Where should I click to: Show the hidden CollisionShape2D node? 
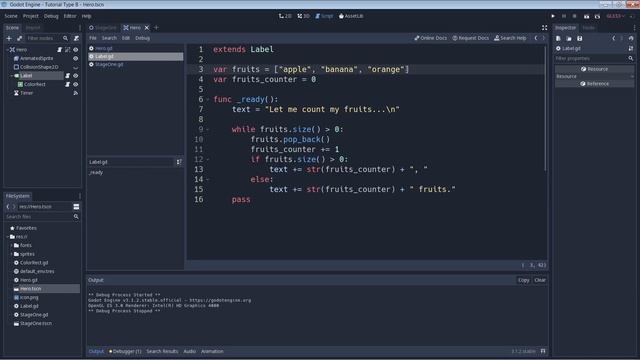point(76,67)
